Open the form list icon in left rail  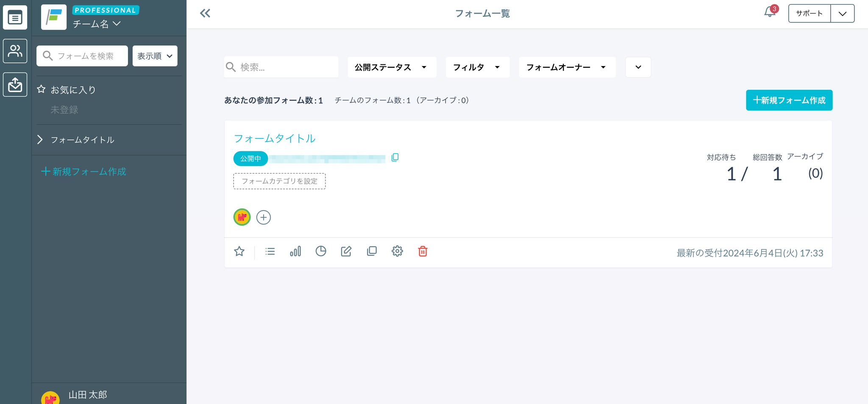(x=15, y=18)
